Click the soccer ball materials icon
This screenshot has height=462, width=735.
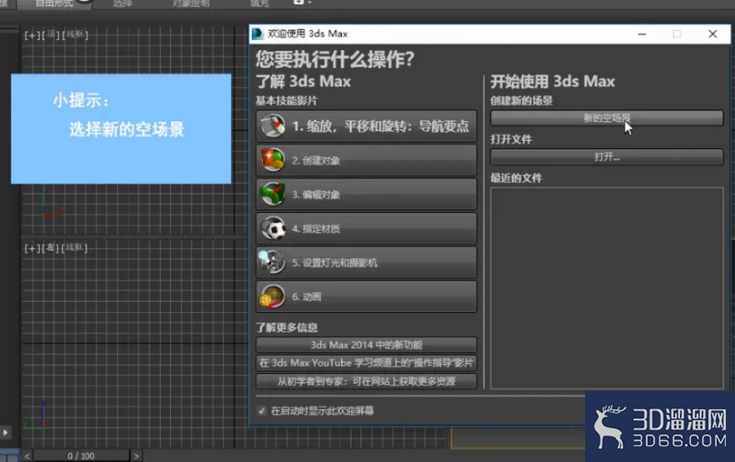273,228
